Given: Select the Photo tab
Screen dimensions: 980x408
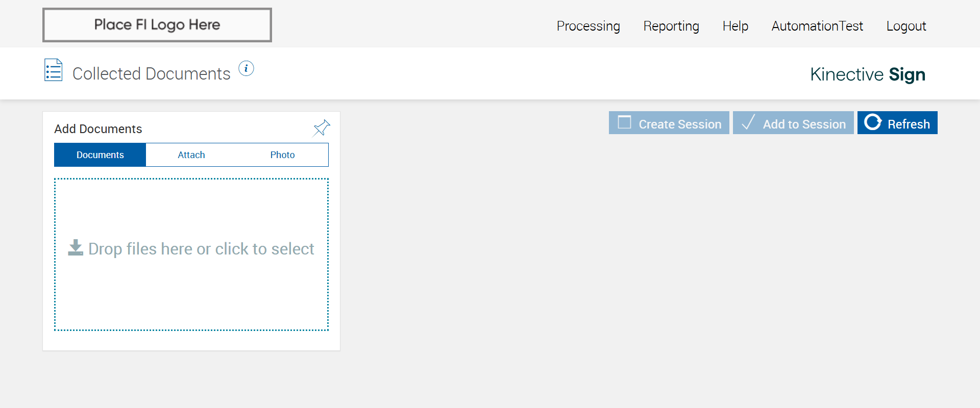Looking at the screenshot, I should tap(282, 155).
